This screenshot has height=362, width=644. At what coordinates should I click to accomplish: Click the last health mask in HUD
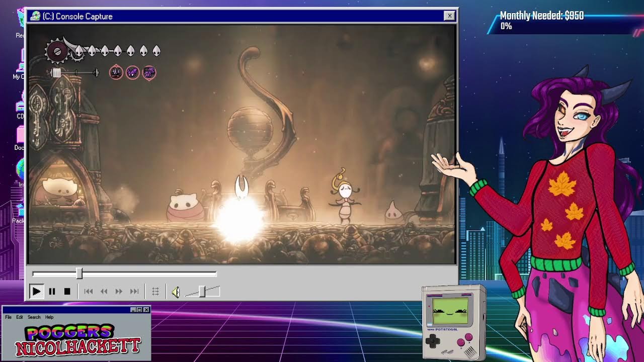(x=156, y=51)
